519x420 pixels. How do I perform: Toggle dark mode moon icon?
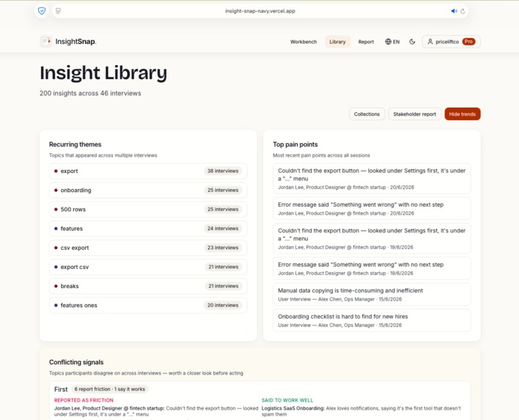pos(412,42)
